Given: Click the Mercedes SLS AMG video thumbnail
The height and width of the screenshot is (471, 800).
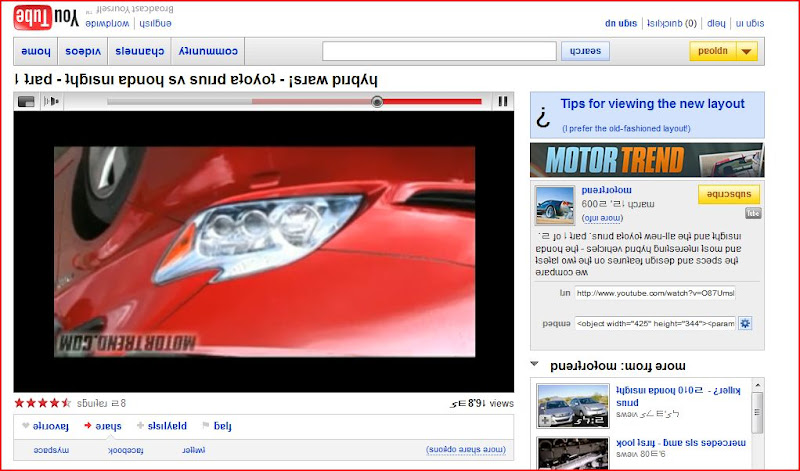Looking at the screenshot, I should point(573,453).
